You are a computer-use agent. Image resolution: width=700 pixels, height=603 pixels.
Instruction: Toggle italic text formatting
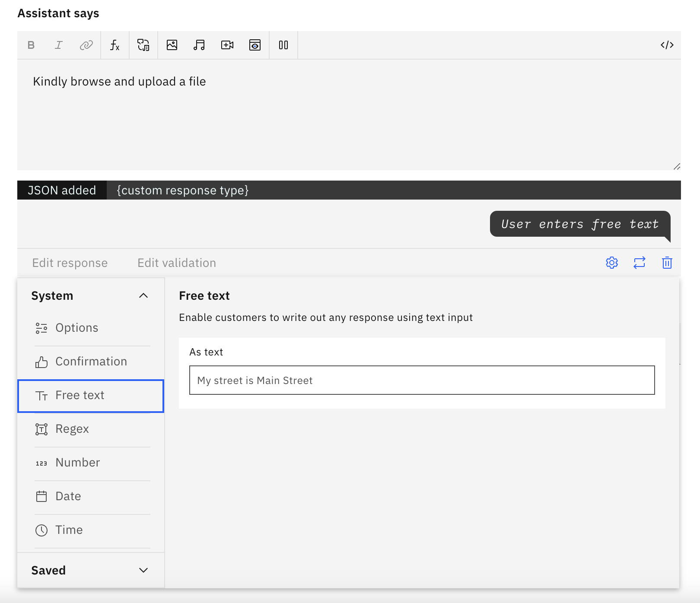[x=59, y=44]
